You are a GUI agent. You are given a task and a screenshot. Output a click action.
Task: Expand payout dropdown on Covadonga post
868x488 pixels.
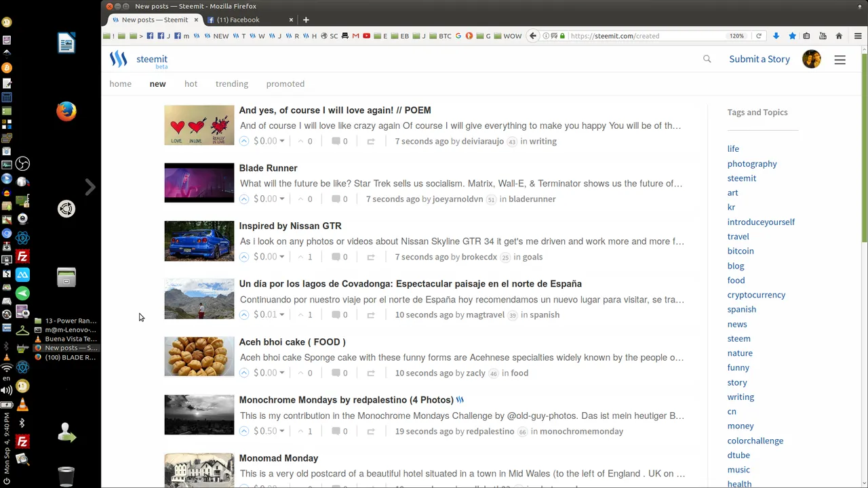coord(282,314)
